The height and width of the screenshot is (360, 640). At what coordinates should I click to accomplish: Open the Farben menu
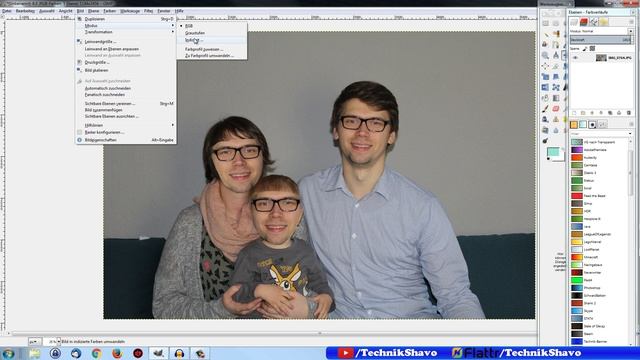(x=109, y=11)
